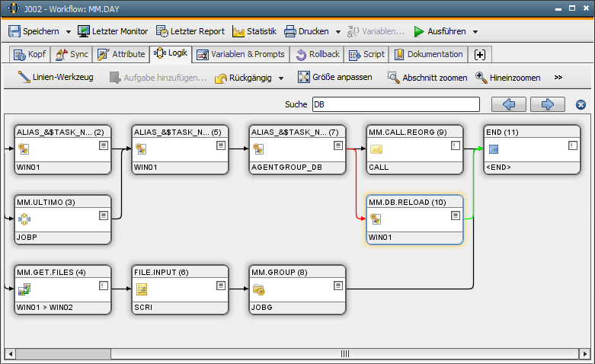Click the workflow window title icon

pyautogui.click(x=13, y=8)
